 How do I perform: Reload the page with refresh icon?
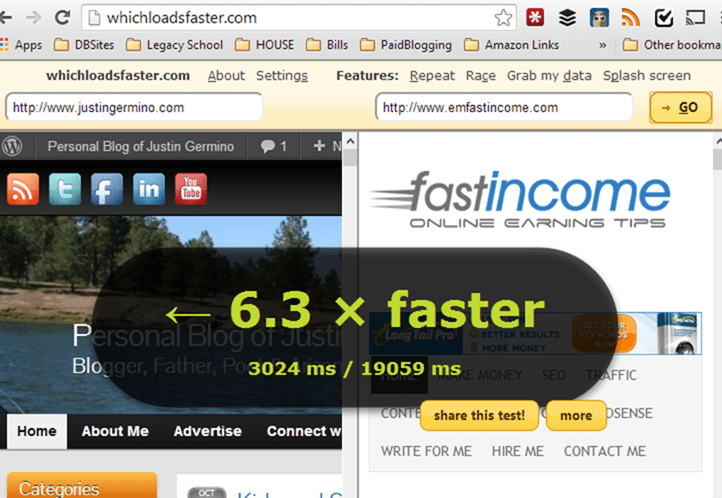[x=62, y=17]
